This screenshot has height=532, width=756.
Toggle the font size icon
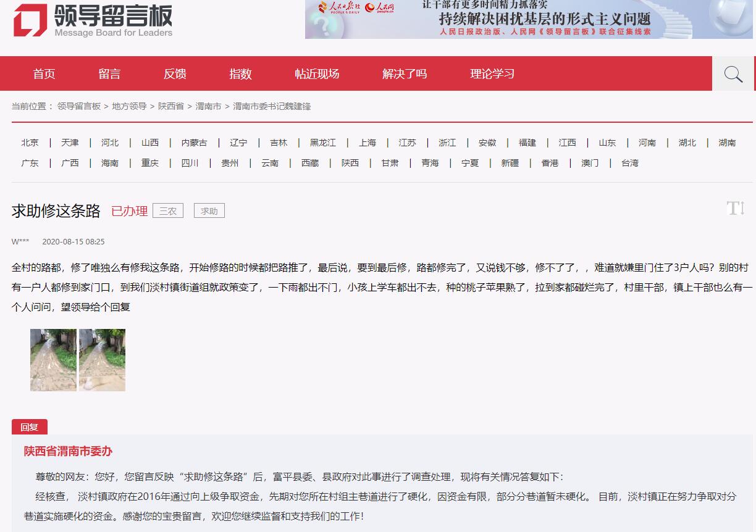tap(736, 208)
